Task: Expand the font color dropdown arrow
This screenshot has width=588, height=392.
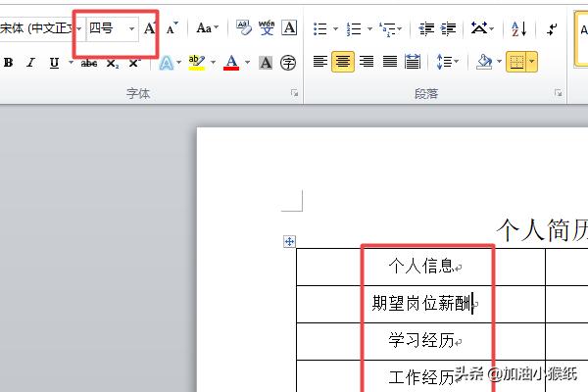Action: pos(247,63)
